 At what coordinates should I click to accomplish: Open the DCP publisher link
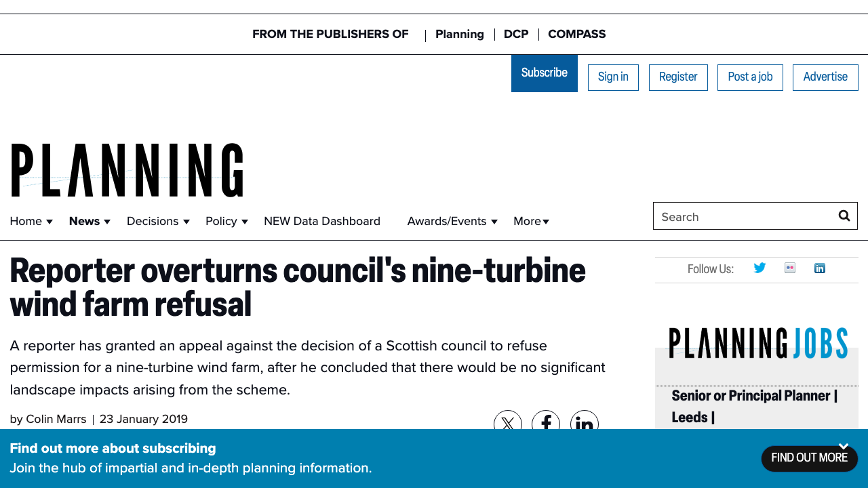click(516, 35)
